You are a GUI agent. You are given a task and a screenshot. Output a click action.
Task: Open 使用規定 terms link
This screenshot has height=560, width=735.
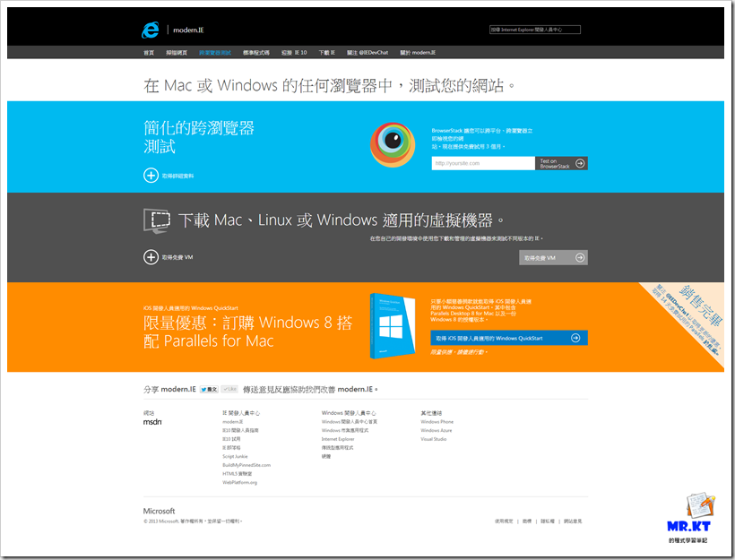[504, 521]
